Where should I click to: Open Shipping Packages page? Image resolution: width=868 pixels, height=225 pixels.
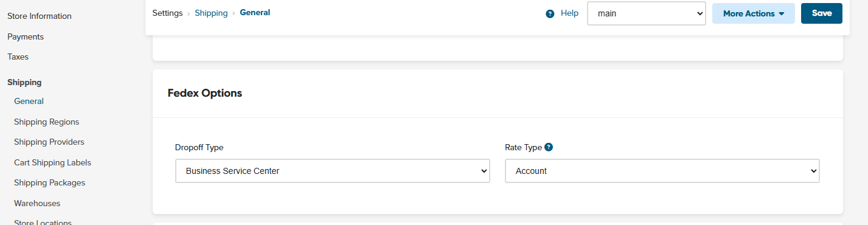(49, 182)
